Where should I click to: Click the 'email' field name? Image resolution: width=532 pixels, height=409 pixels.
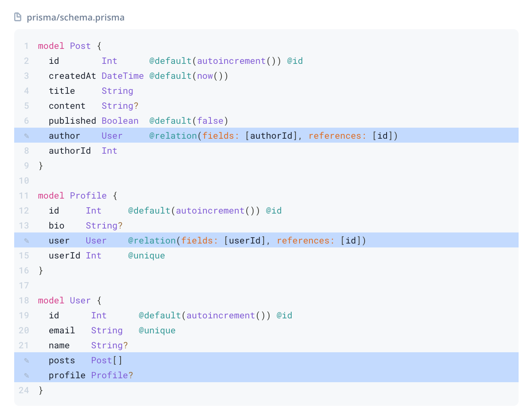pyautogui.click(x=62, y=331)
